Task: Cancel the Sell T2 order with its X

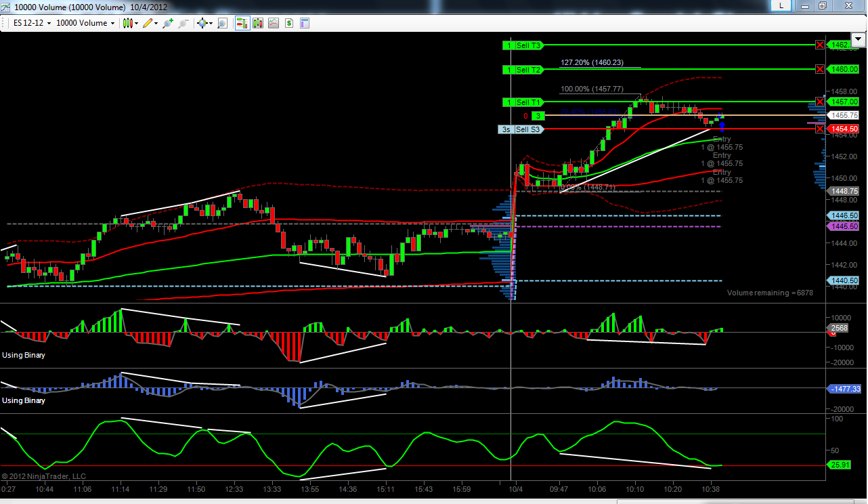Action: pyautogui.click(x=820, y=69)
